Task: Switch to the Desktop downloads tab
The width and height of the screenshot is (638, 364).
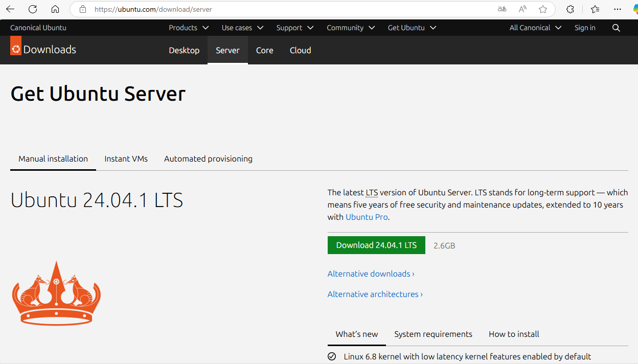Action: point(184,50)
